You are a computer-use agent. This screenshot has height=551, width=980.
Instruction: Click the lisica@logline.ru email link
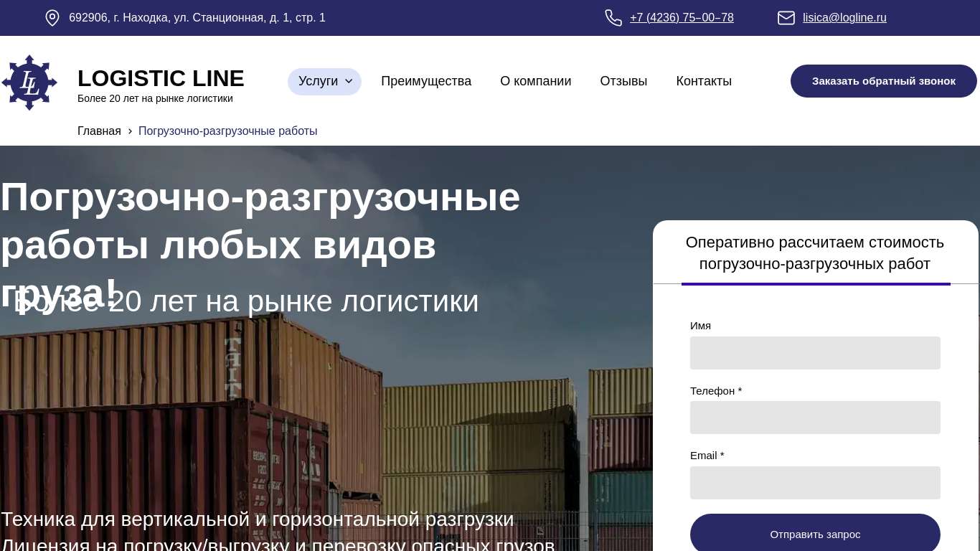844,18
